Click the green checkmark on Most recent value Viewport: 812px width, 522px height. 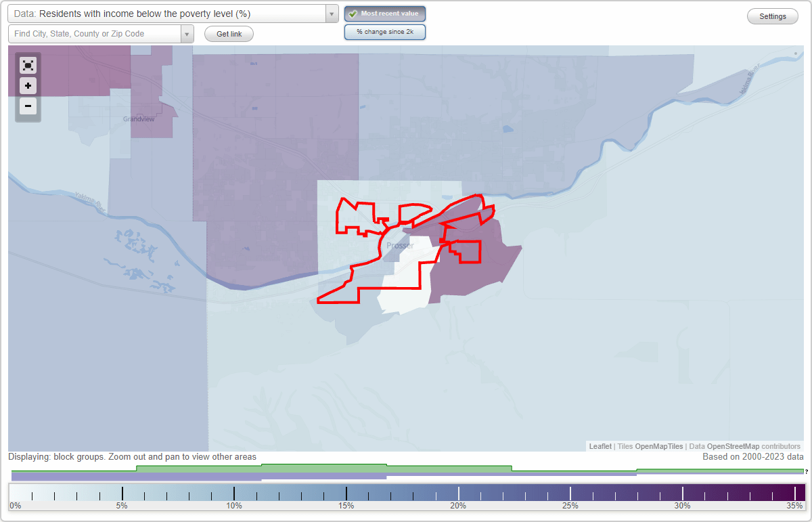click(x=353, y=13)
